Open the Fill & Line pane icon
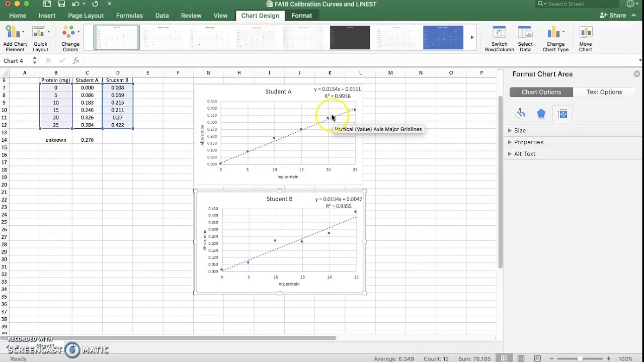Viewport: 644px width, 362px height. click(x=520, y=114)
